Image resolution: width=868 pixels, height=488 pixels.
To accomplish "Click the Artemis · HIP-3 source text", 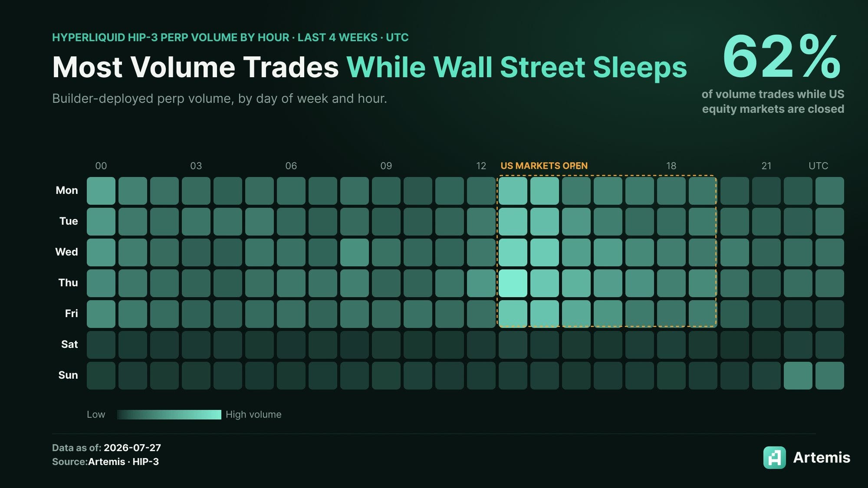I will [x=123, y=462].
